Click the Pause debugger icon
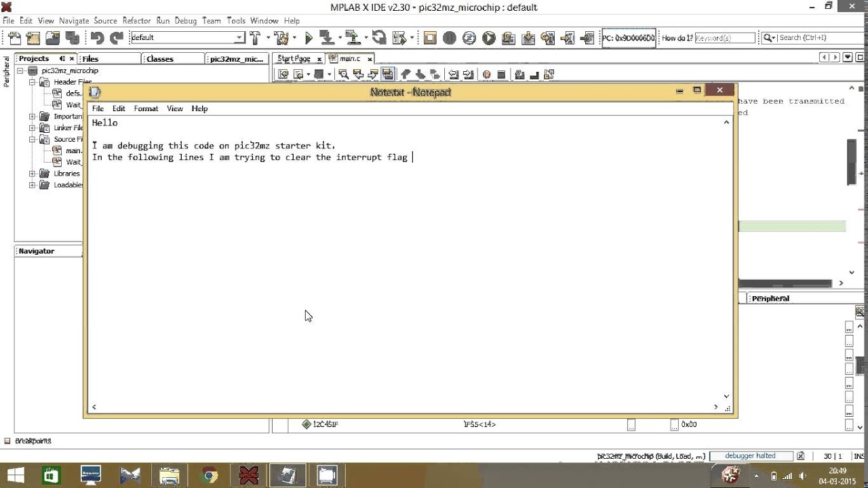The height and width of the screenshot is (488, 868). pos(449,38)
